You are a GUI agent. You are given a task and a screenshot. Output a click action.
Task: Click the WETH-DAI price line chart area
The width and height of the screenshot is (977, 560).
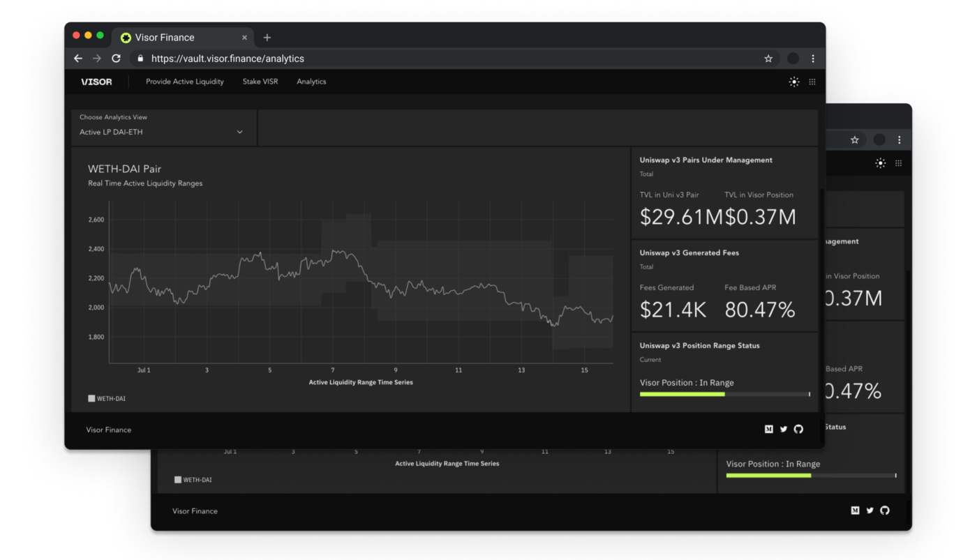click(x=361, y=282)
